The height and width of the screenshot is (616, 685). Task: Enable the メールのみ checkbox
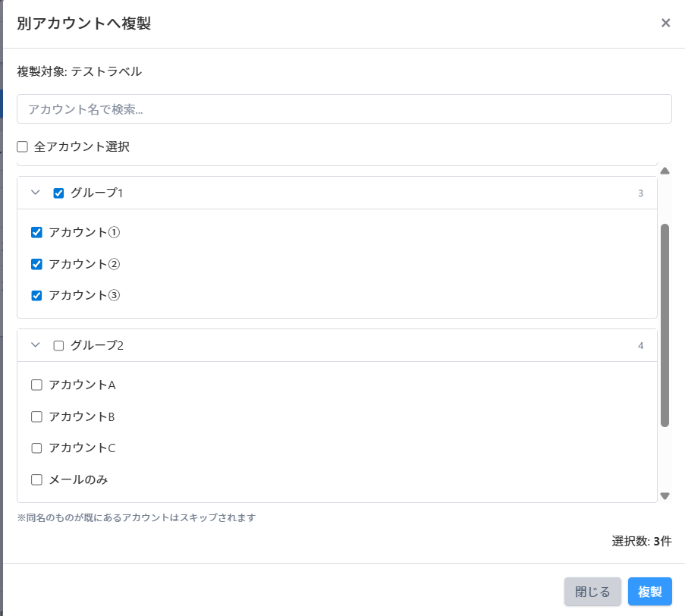click(x=36, y=479)
